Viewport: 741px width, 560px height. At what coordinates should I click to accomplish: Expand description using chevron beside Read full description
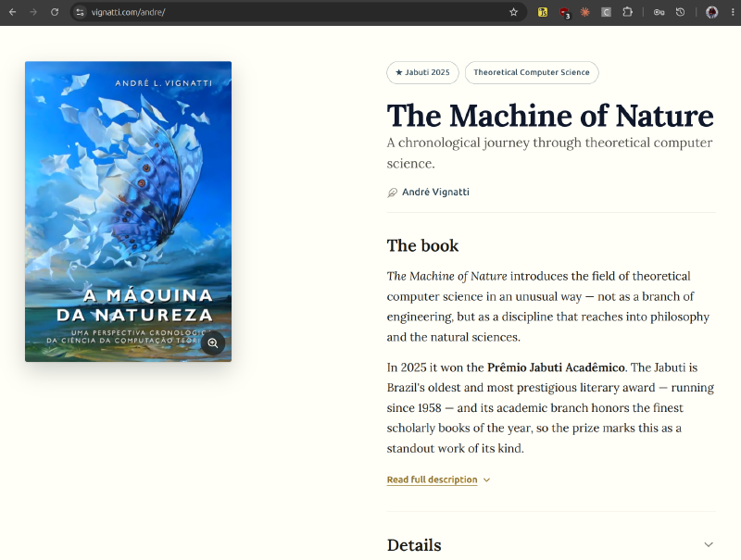click(487, 479)
